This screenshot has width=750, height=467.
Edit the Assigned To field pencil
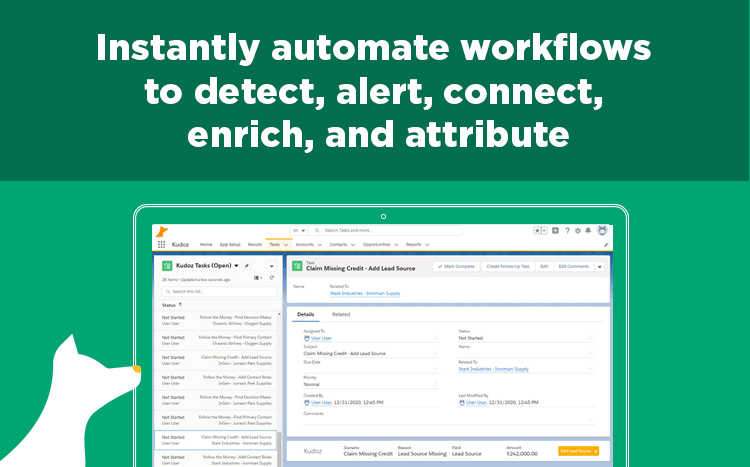point(435,338)
